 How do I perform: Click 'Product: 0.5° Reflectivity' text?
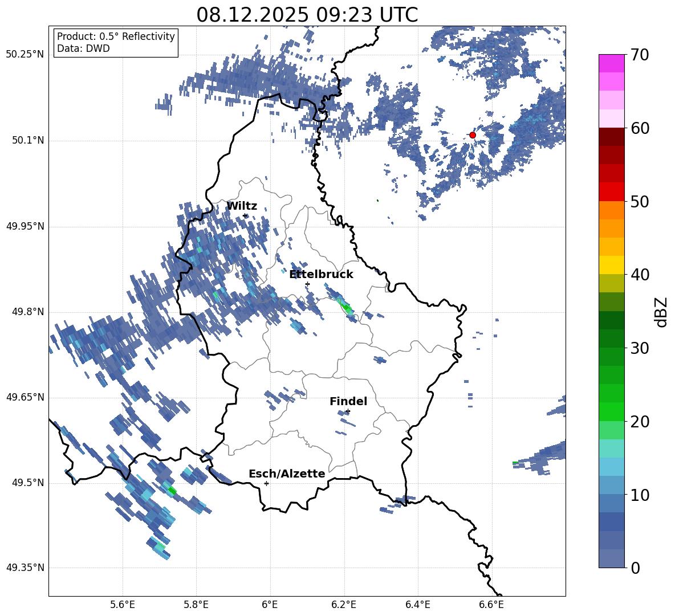pyautogui.click(x=116, y=36)
